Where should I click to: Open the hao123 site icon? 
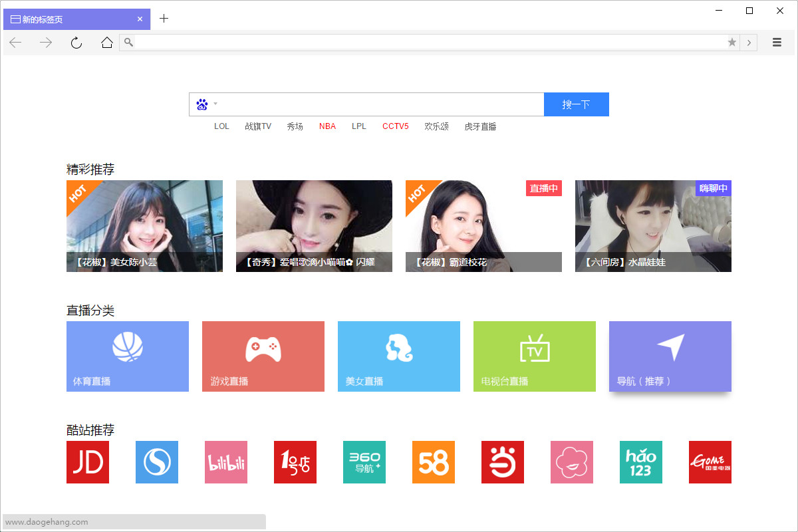tap(641, 462)
